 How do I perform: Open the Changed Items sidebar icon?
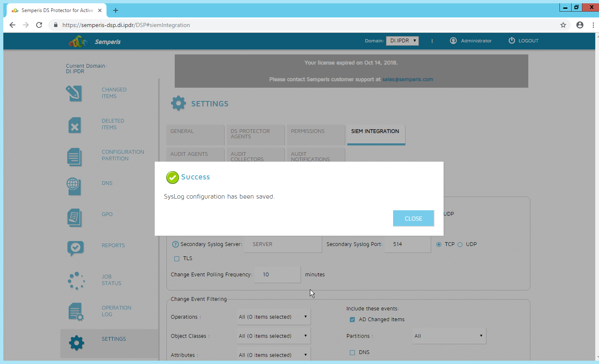coord(74,93)
